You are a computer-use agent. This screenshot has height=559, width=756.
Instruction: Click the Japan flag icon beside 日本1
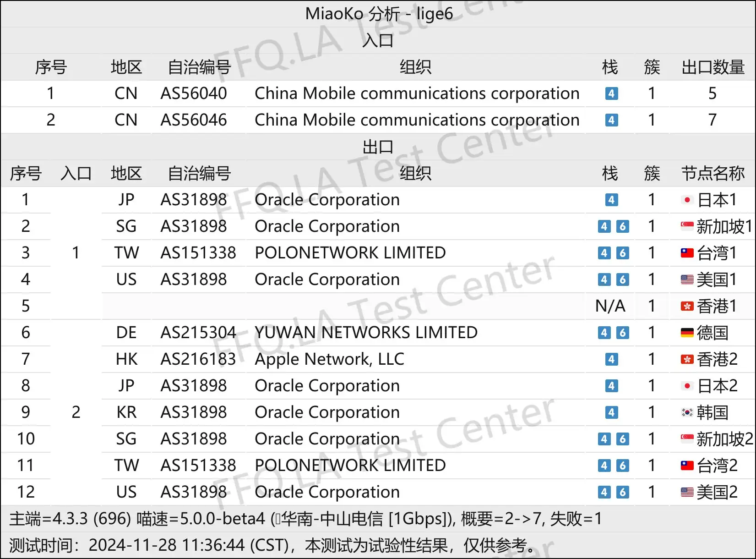tap(687, 200)
